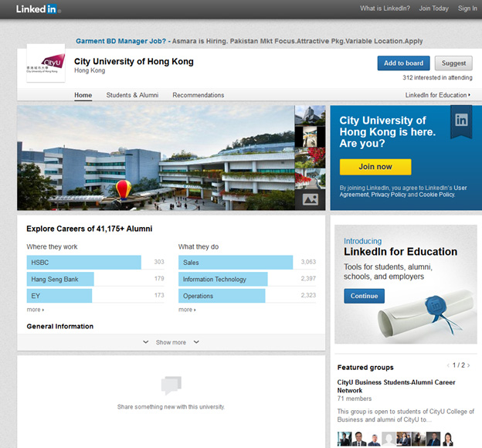
Task: Go to next featured group arrow
Action: (469, 365)
